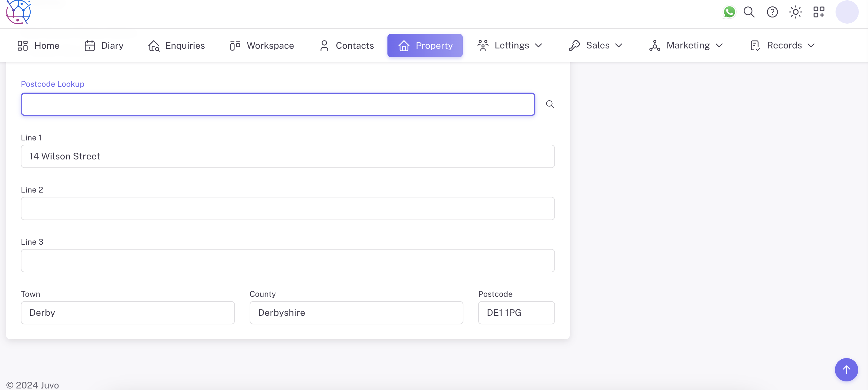The height and width of the screenshot is (390, 868).
Task: Switch to the Property tab
Action: (425, 45)
